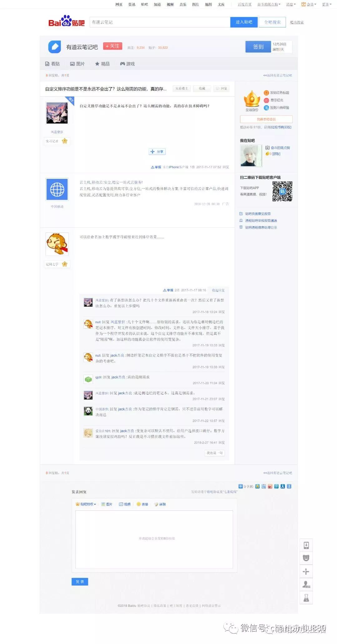The image size is (337, 644).
Task: Click the golden crown 皇冠身份 icon
Action: pos(252,98)
